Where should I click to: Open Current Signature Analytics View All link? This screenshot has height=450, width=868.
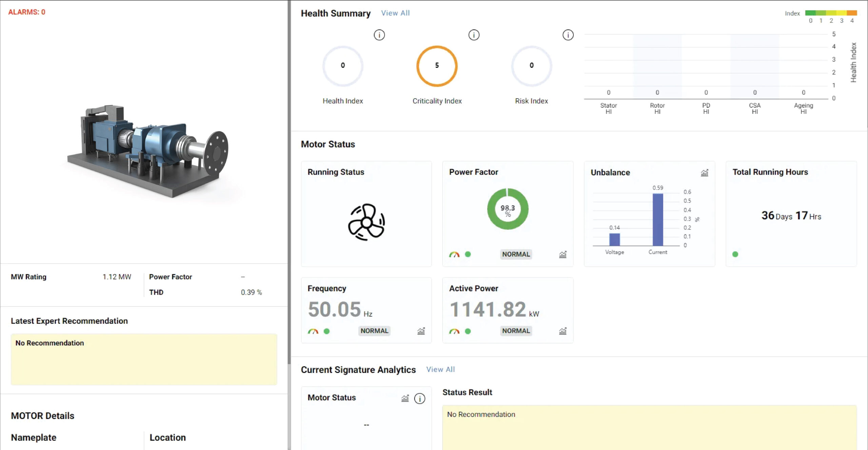440,369
